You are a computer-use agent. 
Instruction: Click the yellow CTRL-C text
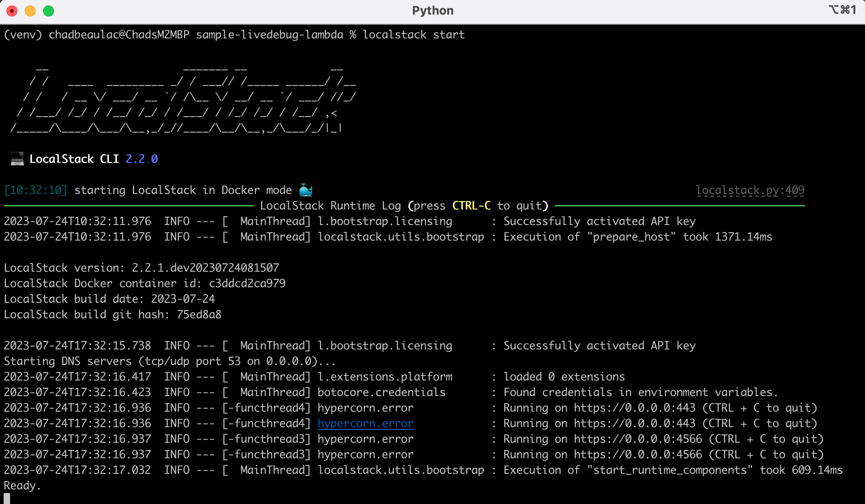(471, 206)
